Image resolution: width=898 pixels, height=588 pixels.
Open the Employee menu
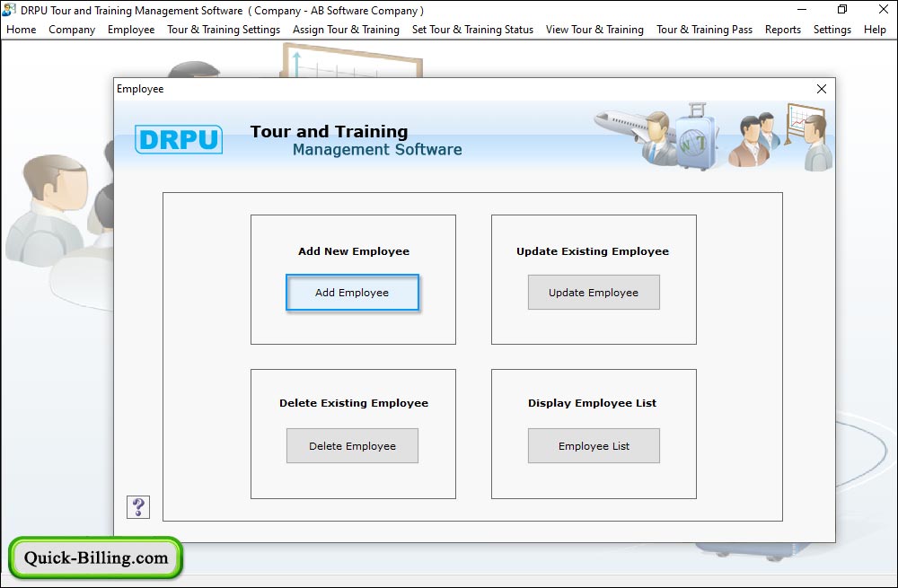[x=131, y=30]
